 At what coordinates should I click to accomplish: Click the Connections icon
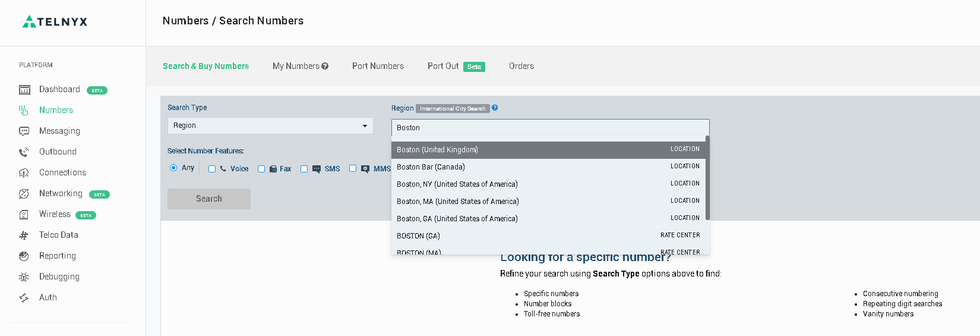(24, 173)
